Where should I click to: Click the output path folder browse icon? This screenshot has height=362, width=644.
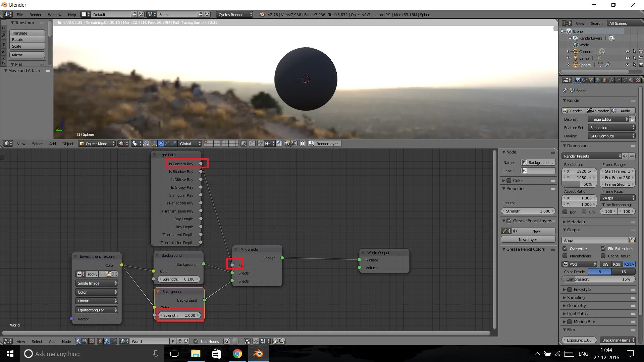click(x=632, y=240)
